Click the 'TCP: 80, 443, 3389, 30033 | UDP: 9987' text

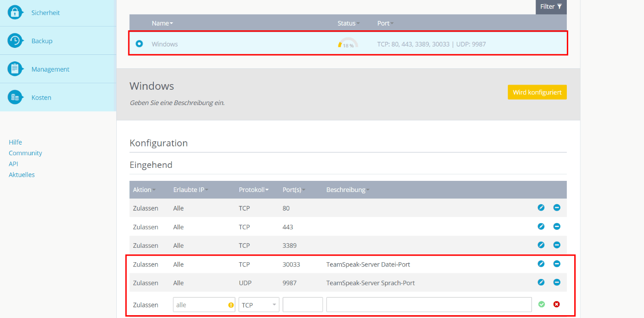click(x=432, y=44)
